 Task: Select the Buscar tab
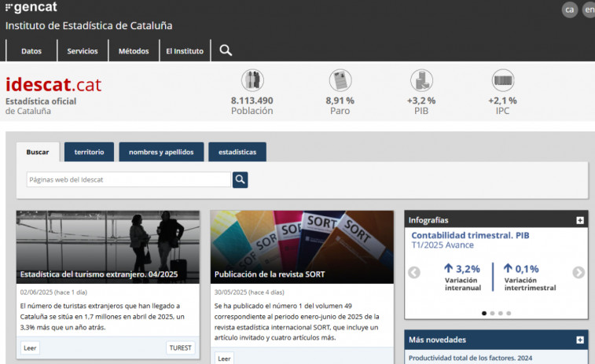tap(38, 152)
